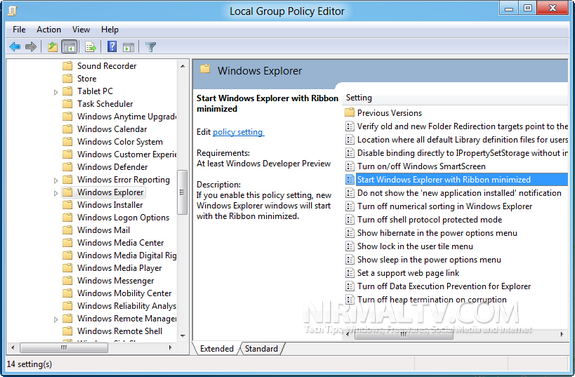The image size is (575, 377).
Task: Select the Windows Defender folder
Action: (112, 167)
